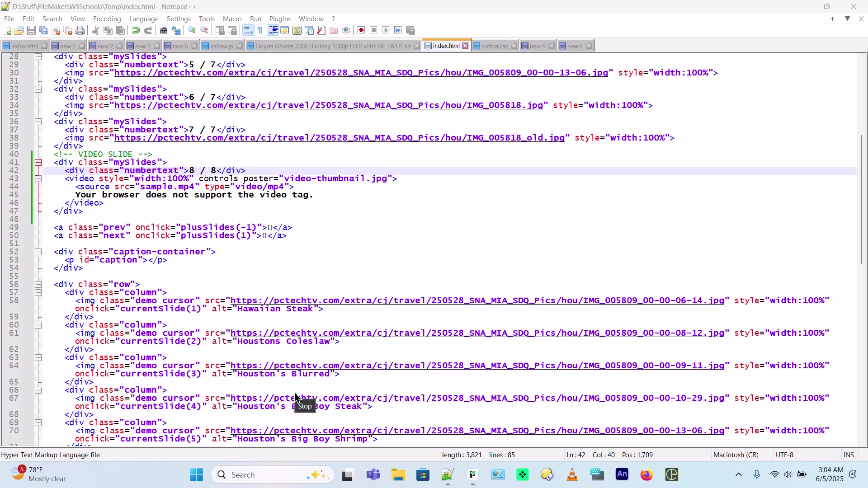Toggle Word Wrap toolbar button

[x=248, y=30]
